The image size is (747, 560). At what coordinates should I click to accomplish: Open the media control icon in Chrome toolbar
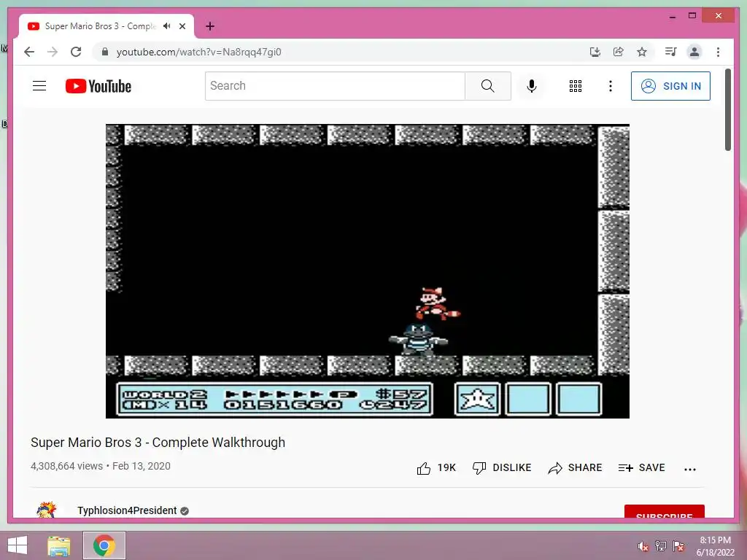pos(671,52)
